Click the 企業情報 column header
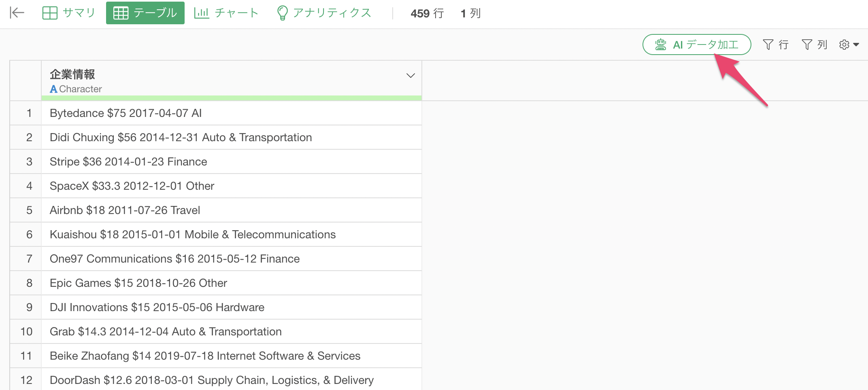 tap(73, 74)
